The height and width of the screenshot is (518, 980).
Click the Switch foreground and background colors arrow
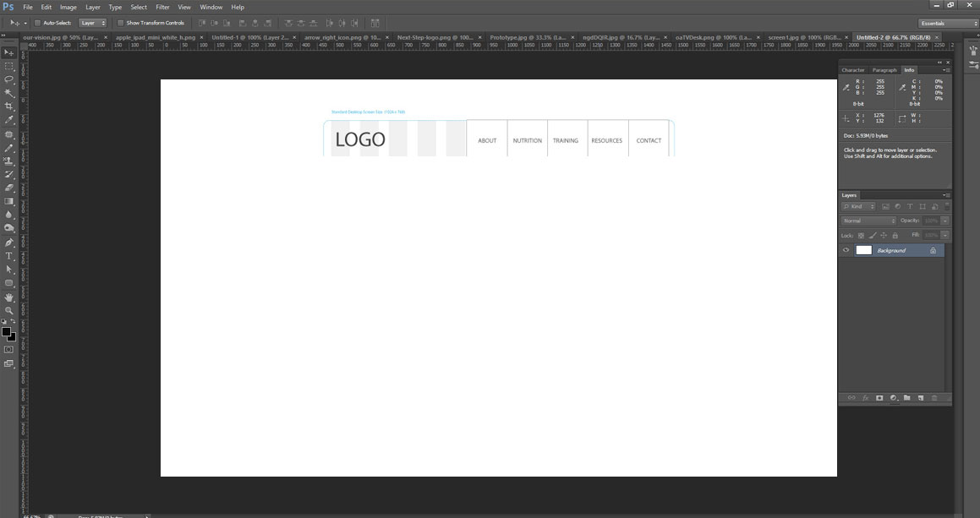coord(14,322)
